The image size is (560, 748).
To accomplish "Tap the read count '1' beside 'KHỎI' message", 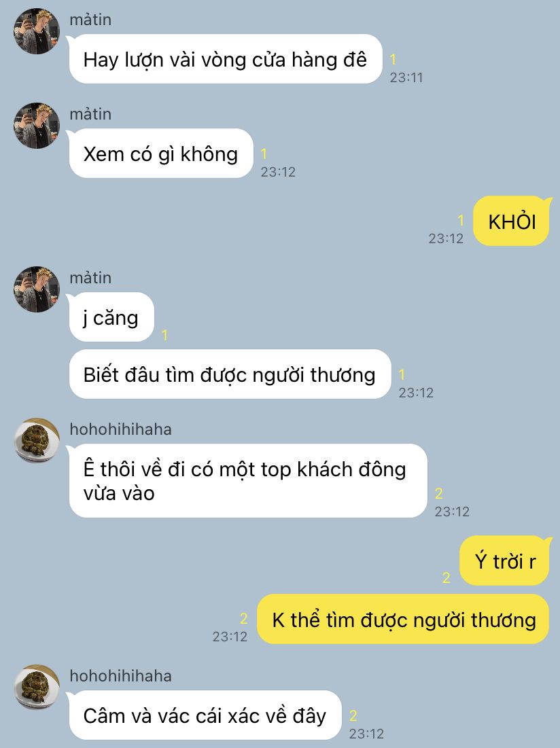I will [461, 220].
